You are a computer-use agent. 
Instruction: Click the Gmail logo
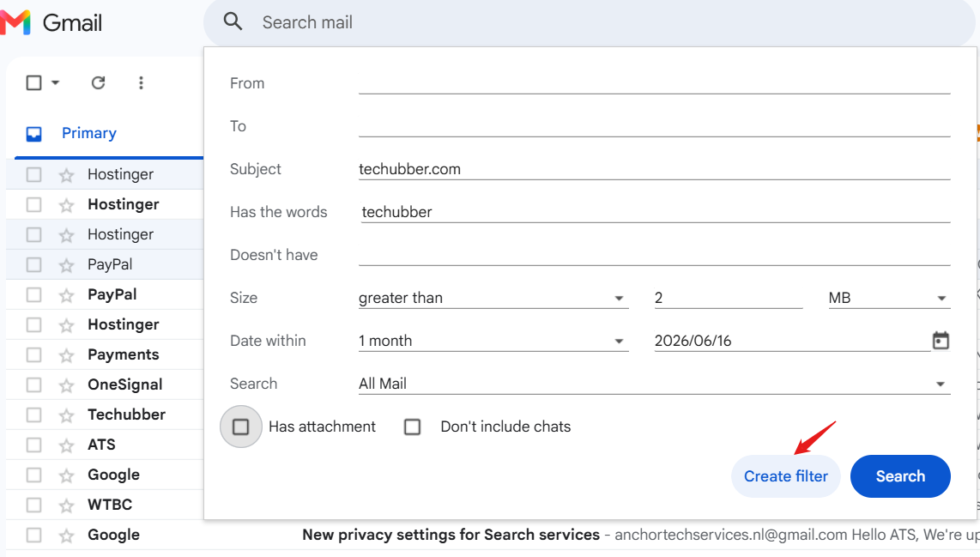point(51,23)
